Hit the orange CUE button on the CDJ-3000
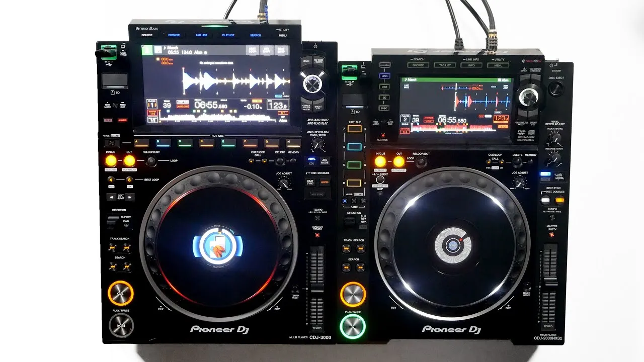The image size is (644, 362). pyautogui.click(x=121, y=293)
